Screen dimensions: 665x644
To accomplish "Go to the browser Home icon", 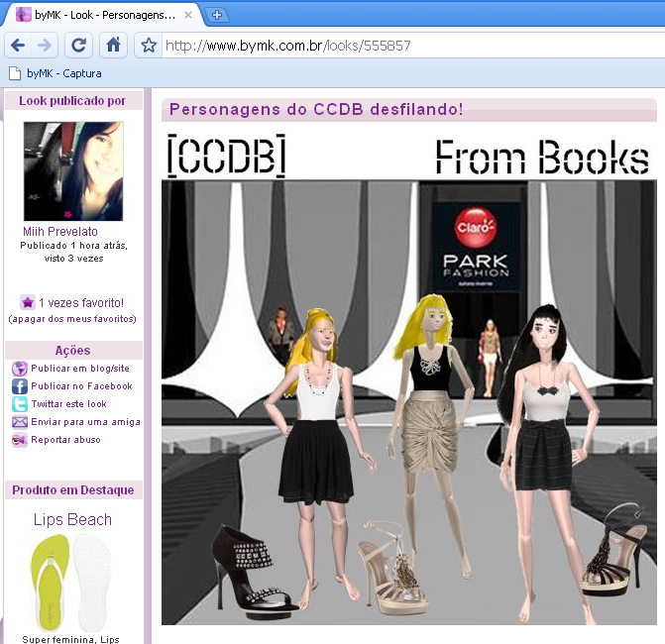I will [x=114, y=46].
